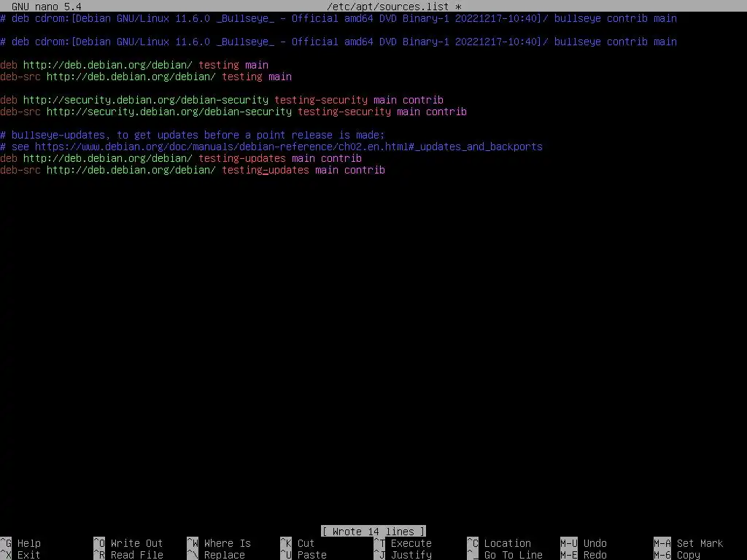Click 'testing-security' in the deb security line
The image size is (747, 560).
[321, 100]
